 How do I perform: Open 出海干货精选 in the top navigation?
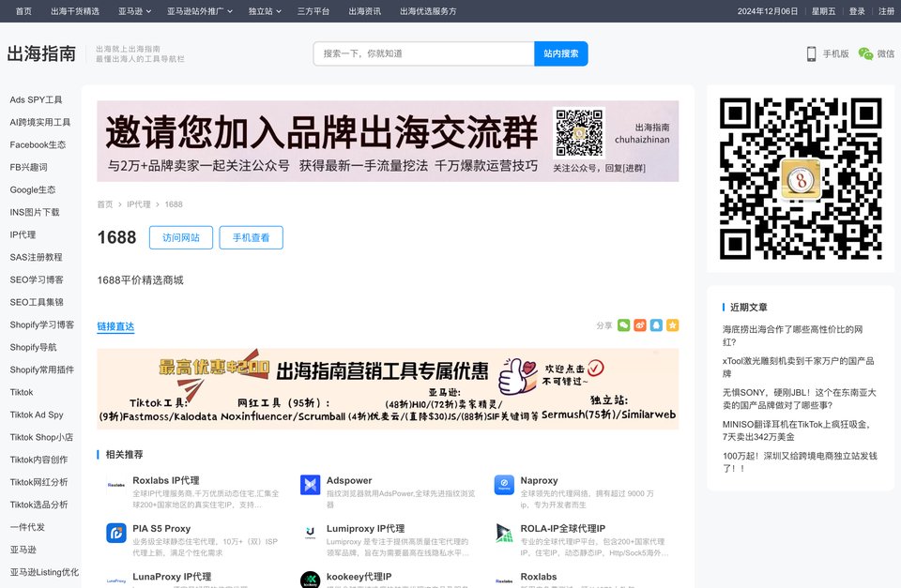[x=75, y=11]
